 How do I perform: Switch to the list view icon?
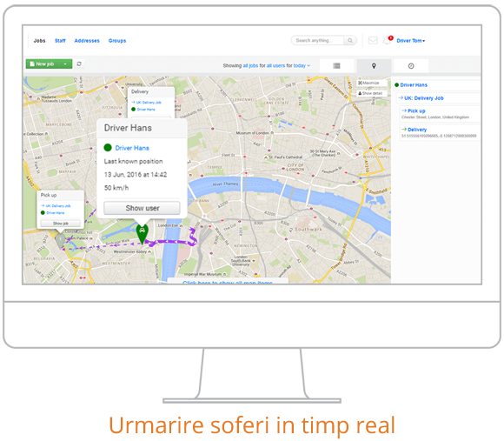coord(336,65)
